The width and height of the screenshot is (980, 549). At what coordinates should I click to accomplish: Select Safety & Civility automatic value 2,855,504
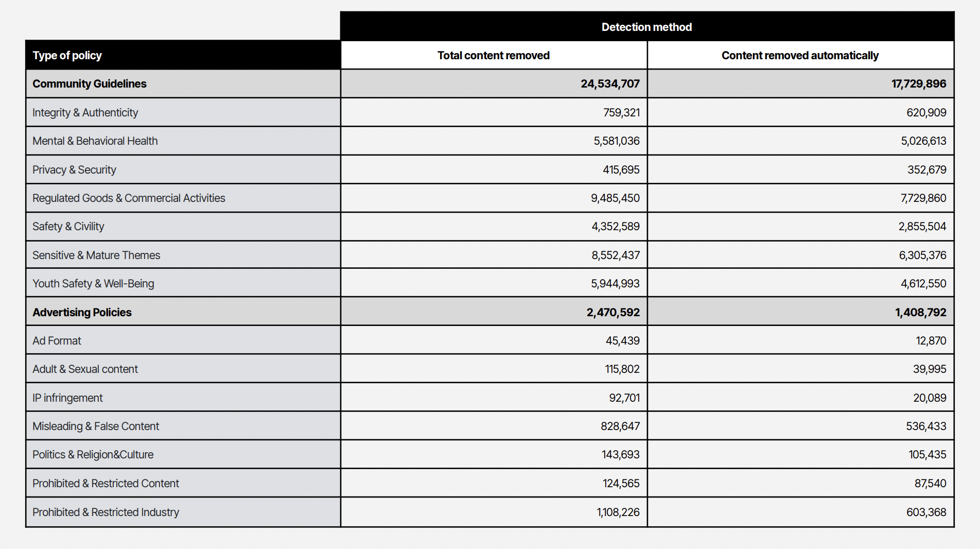(x=922, y=226)
